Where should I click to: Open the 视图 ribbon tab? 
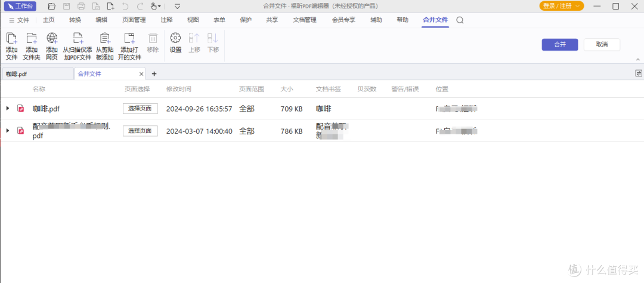(193, 20)
